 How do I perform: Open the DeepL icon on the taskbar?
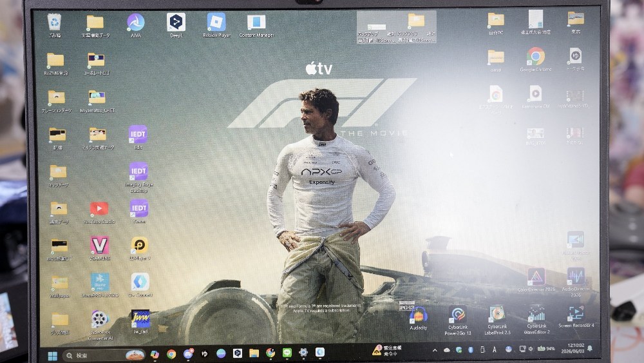[238, 353]
